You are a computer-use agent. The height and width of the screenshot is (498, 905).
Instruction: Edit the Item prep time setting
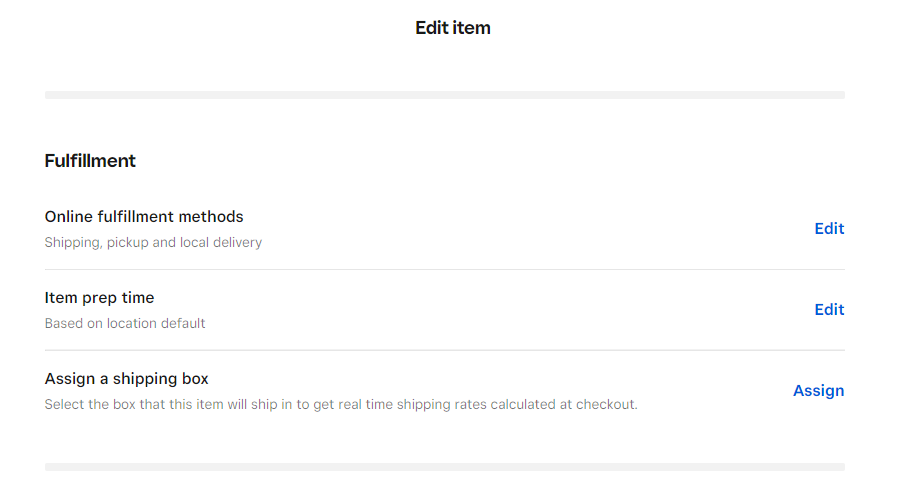[x=829, y=310]
